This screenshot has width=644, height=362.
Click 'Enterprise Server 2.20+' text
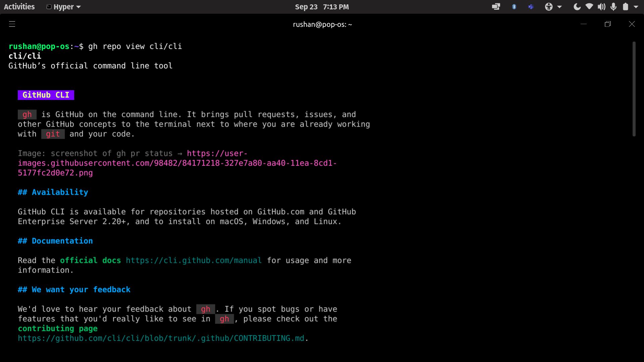click(72, 222)
